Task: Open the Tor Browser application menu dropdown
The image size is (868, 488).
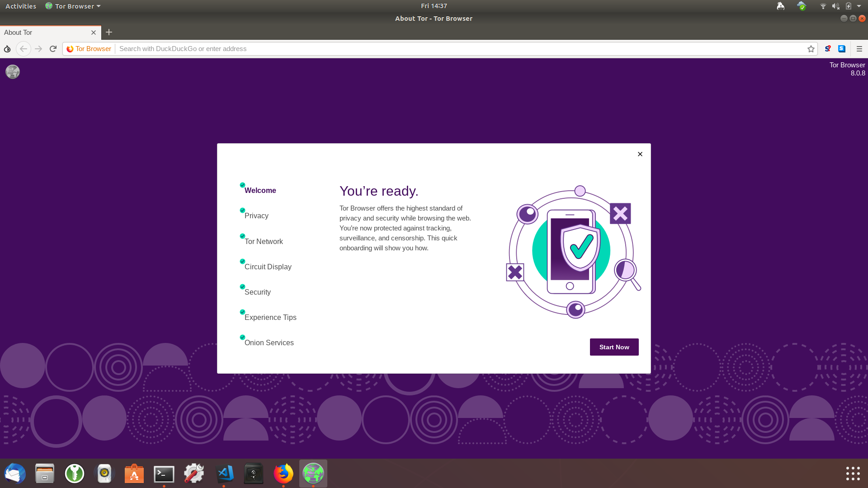Action: tap(73, 6)
